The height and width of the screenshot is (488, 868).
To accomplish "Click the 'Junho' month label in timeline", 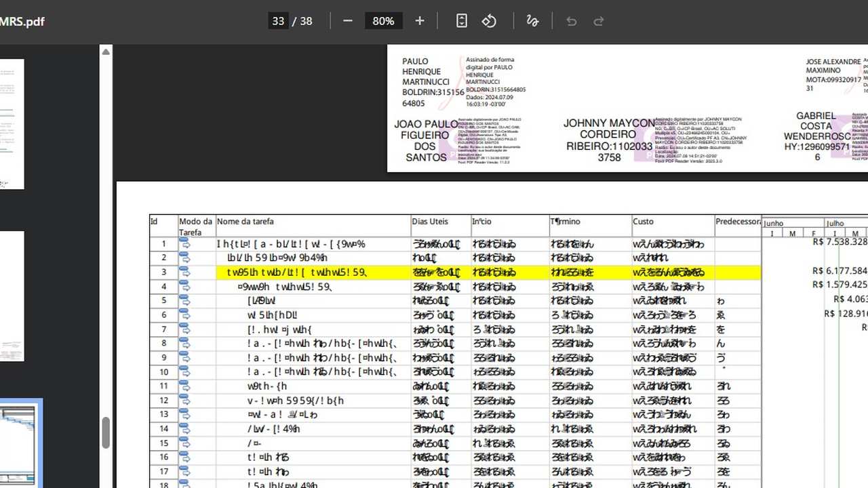I will (774, 223).
